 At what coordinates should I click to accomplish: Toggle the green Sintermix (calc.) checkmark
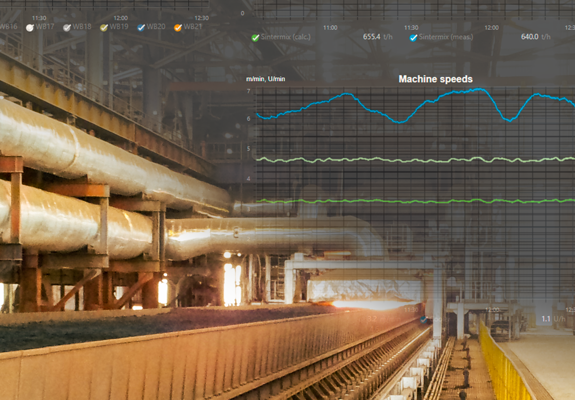tap(255, 38)
